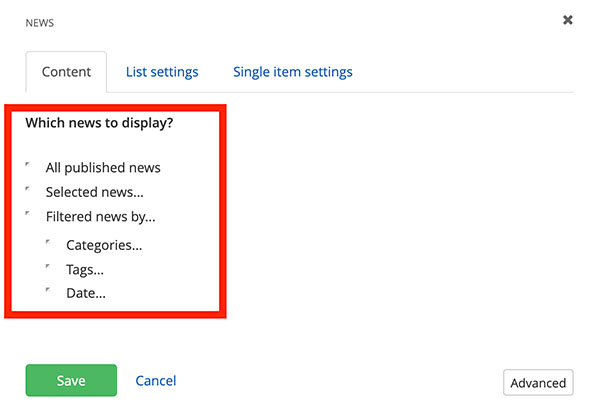Click the Cancel link
The height and width of the screenshot is (414, 600).
pos(156,380)
